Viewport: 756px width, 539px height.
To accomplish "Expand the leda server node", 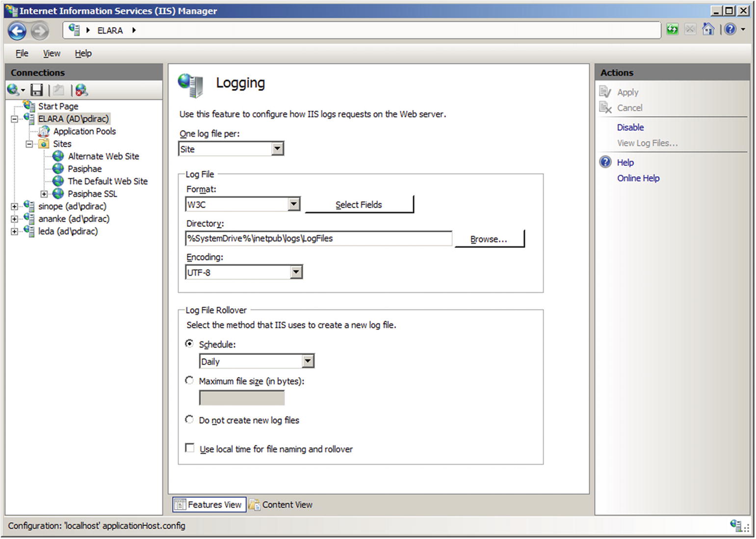I will pyautogui.click(x=14, y=231).
